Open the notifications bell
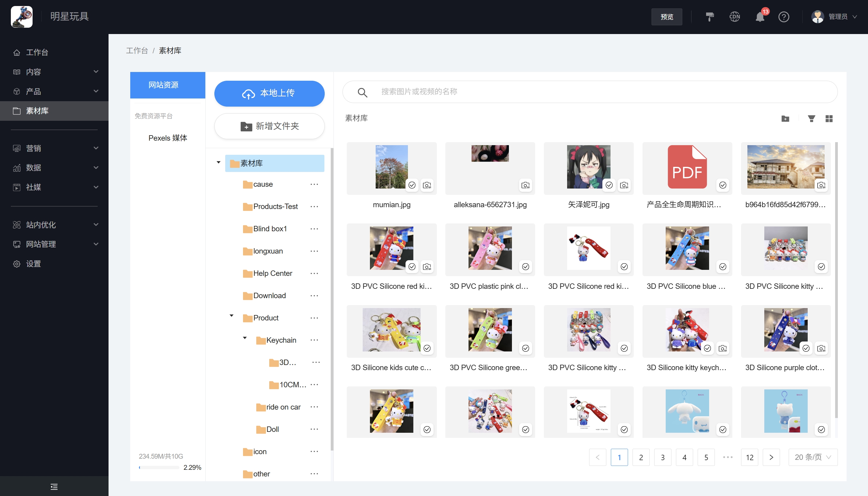Viewport: 868px width, 496px height. tap(759, 17)
